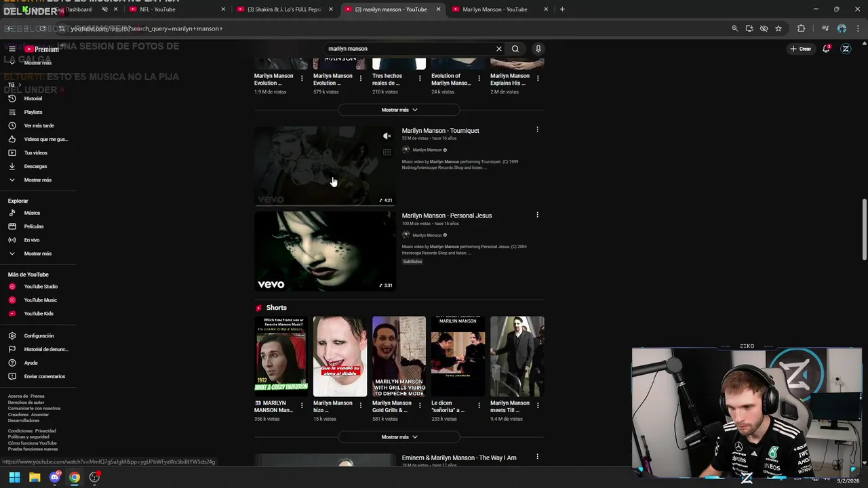This screenshot has width=868, height=488.
Task: Click the search magnifier button
Action: point(515,49)
